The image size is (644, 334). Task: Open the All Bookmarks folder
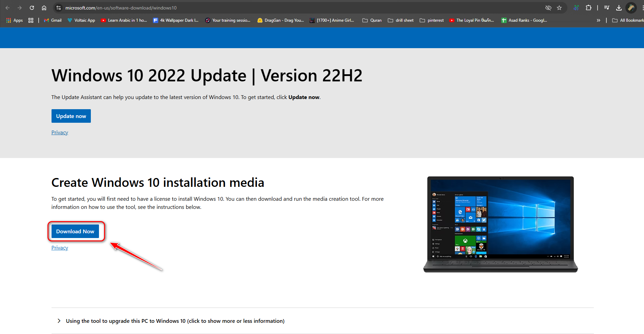click(x=628, y=20)
